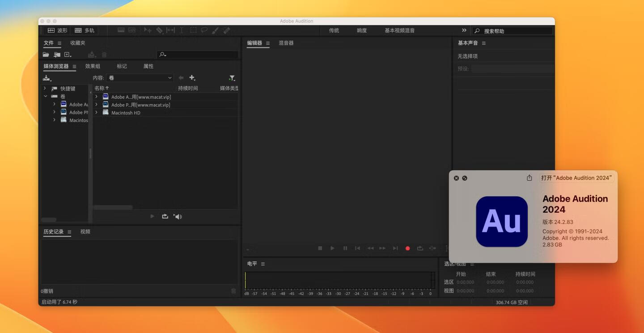Select the Slip tool

click(x=170, y=30)
